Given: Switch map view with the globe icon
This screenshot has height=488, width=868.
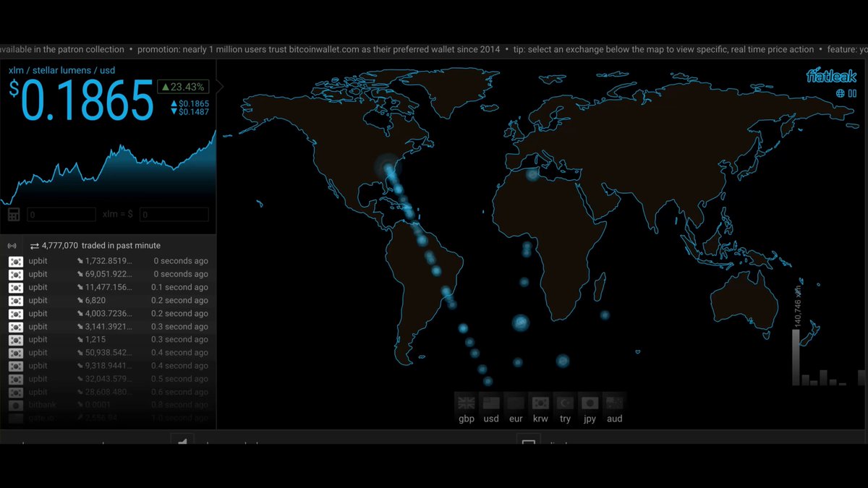Looking at the screenshot, I should pos(841,93).
